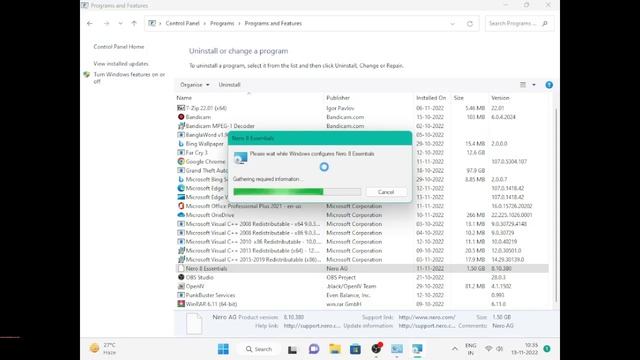Open Control Panel Home link
Screen dimensions: 640x360
click(119, 47)
